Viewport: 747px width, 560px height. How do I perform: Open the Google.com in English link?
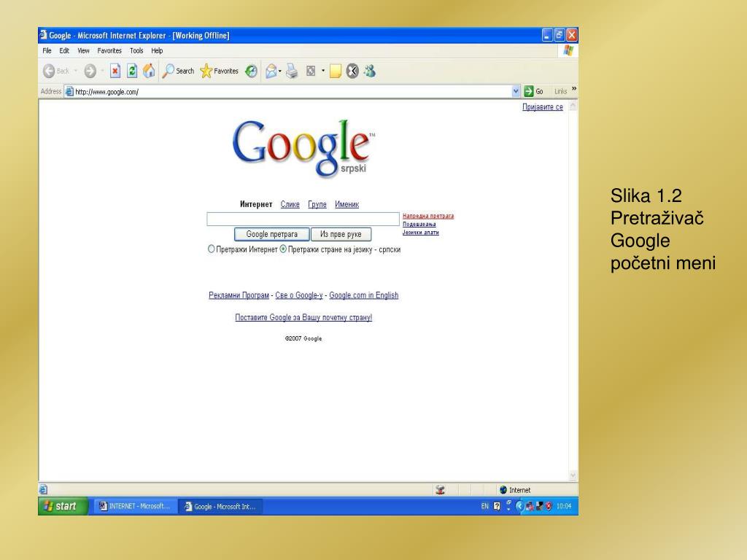pyautogui.click(x=363, y=295)
